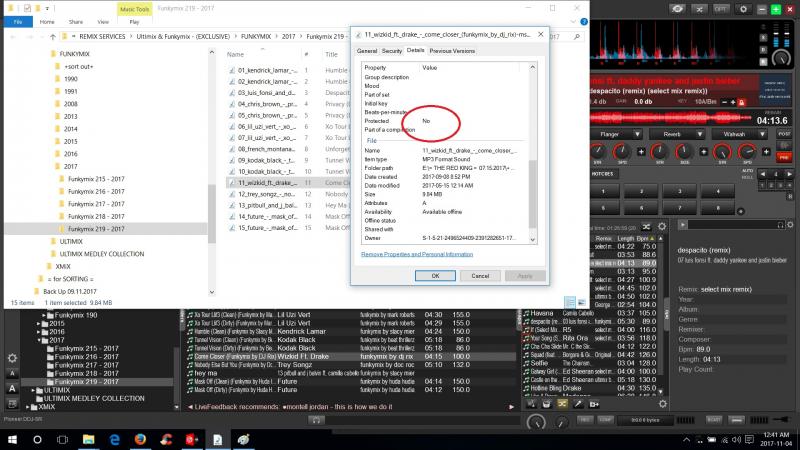The image size is (800, 450).
Task: Open the Previous Versions tab
Action: (x=452, y=51)
